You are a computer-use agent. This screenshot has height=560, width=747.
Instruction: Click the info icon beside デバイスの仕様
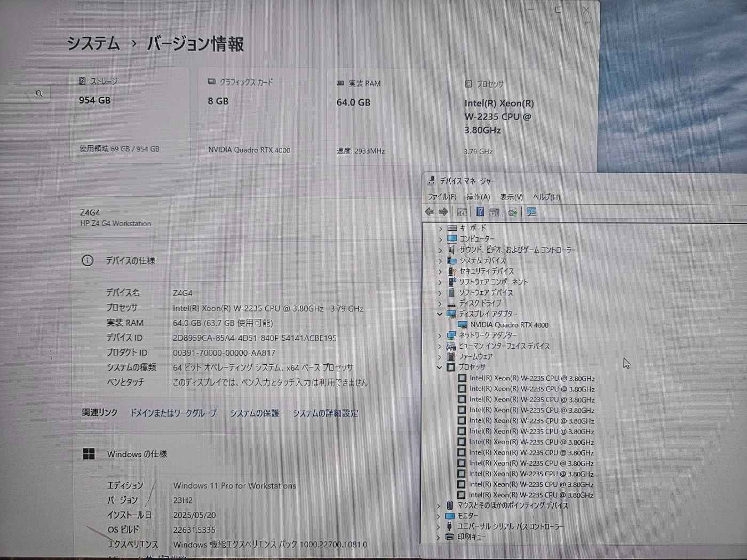(88, 260)
